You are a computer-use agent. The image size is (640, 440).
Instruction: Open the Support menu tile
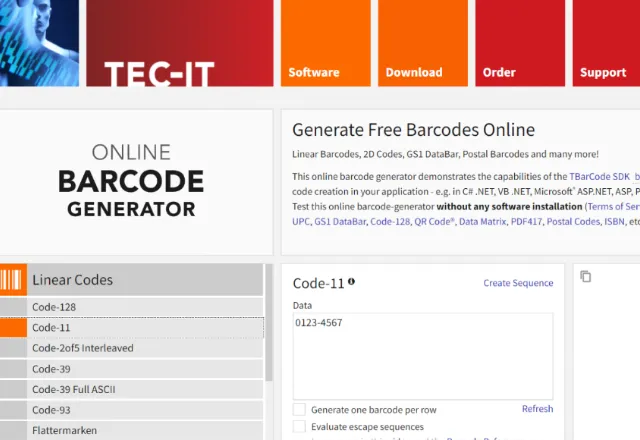tap(606, 43)
